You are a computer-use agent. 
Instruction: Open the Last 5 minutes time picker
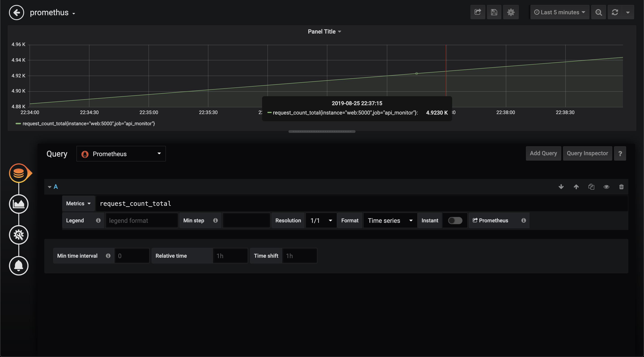(559, 12)
